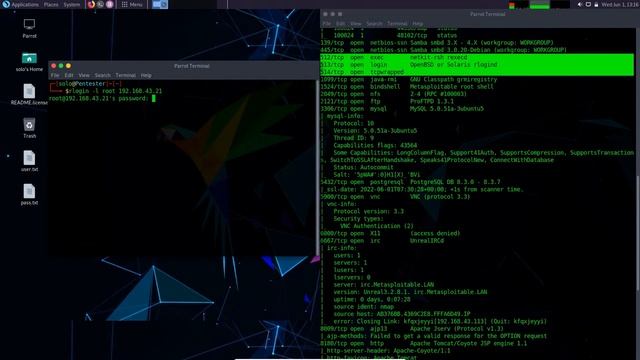640x360 pixels.
Task: Open Search menu in left terminal window
Action: click(x=102, y=75)
